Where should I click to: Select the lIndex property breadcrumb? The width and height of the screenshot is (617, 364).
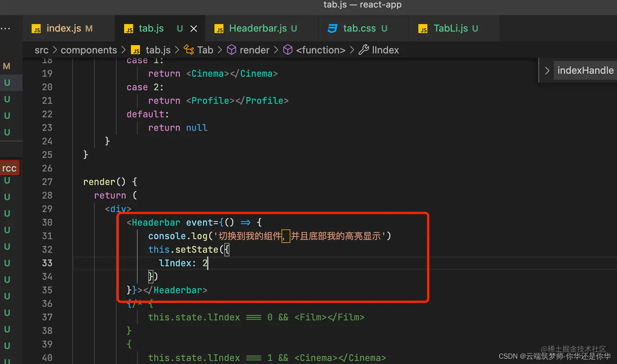coord(385,50)
